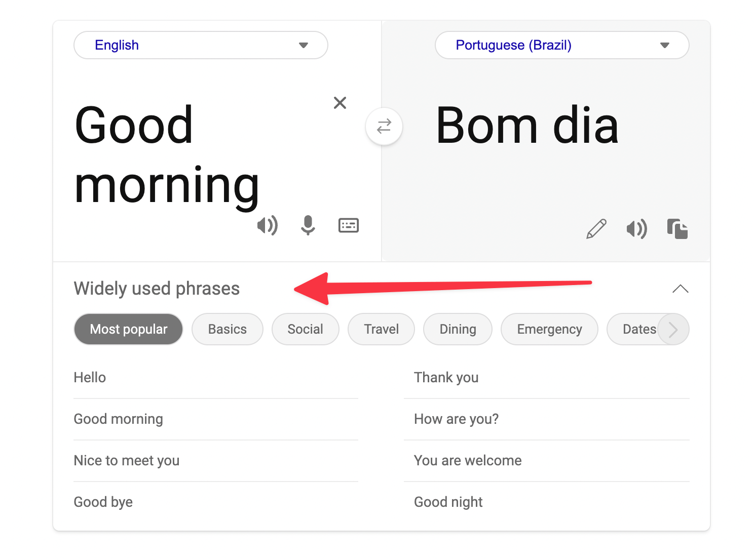Click into the Good morning source text field
754x560 pixels.
click(x=203, y=154)
